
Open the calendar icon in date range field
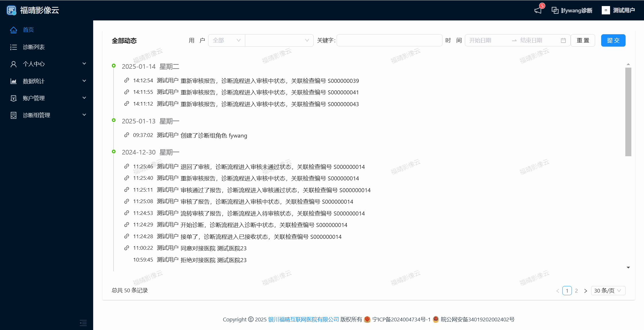(x=563, y=40)
